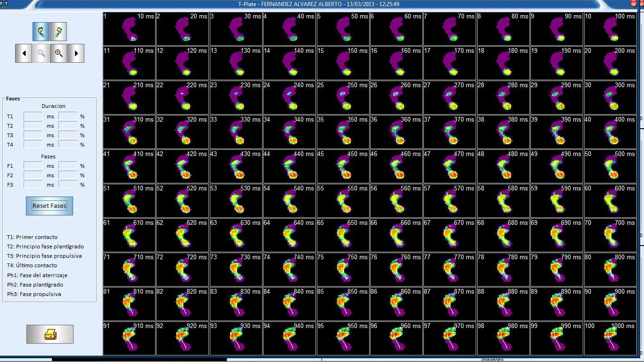
Task: Click the T-Plate footprint app icon in title bar
Action: pyautogui.click(x=5, y=4)
